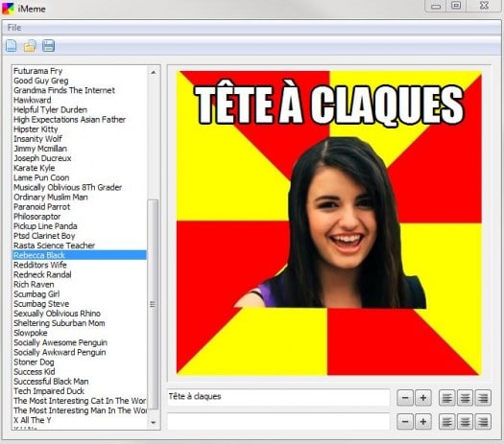
Task: Decrease top text size with minus button
Action: point(405,398)
